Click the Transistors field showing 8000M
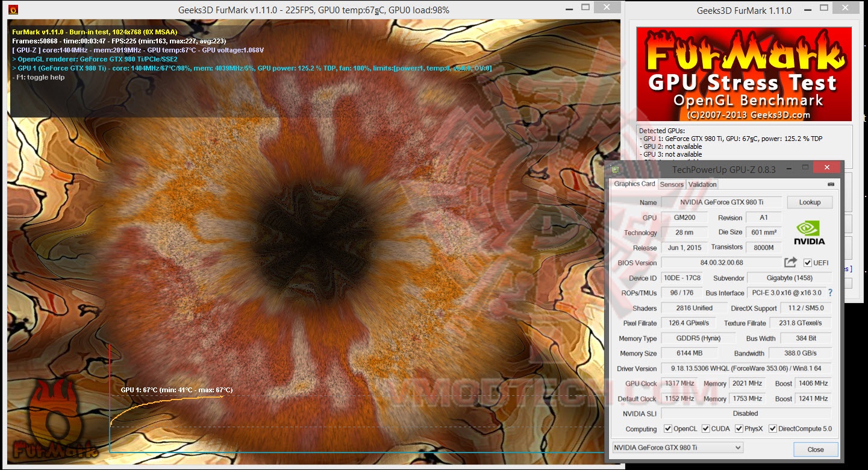868x470 pixels. tap(764, 248)
